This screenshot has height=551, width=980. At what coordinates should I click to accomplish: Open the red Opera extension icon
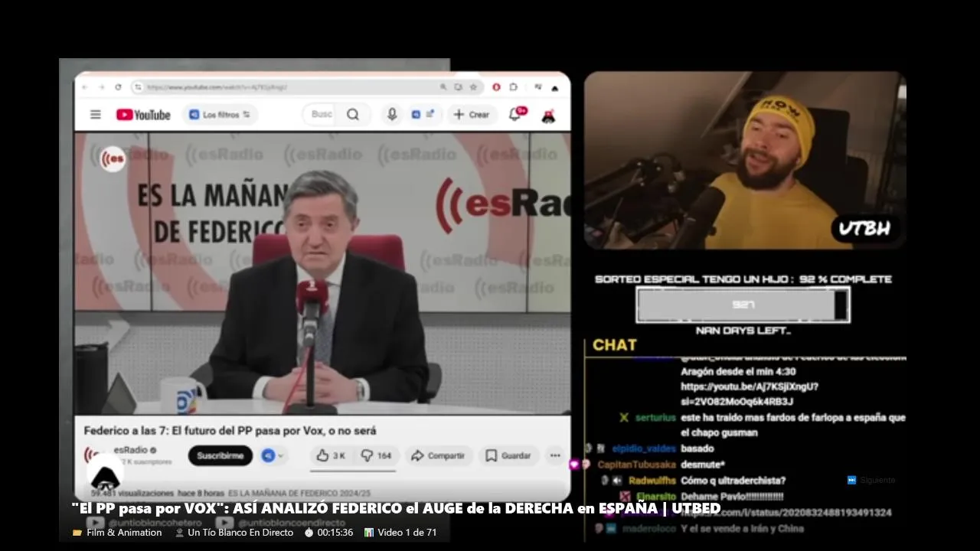point(496,87)
